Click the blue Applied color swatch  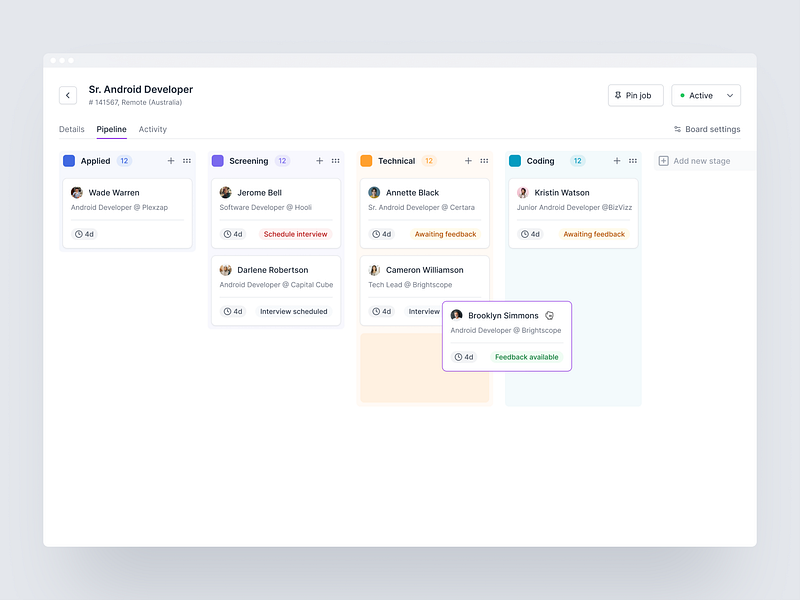(69, 161)
